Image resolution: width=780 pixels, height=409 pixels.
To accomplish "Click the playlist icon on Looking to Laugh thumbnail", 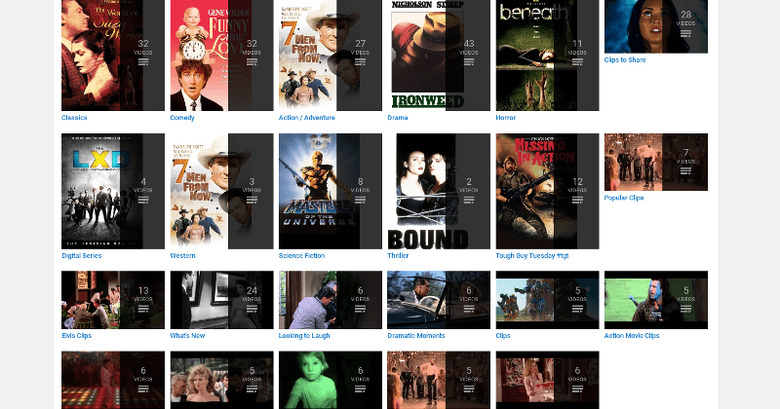I will point(360,309).
